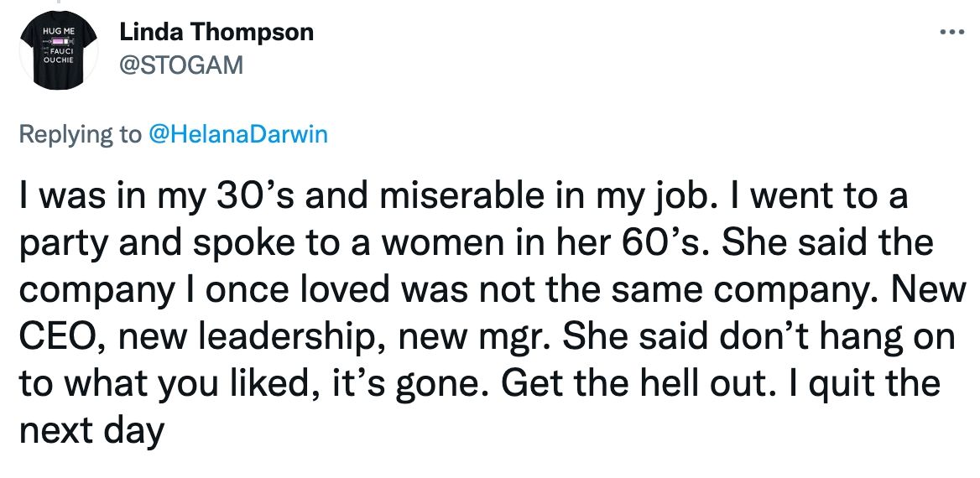
Task: Click the 'Replying to' label
Action: point(81,136)
